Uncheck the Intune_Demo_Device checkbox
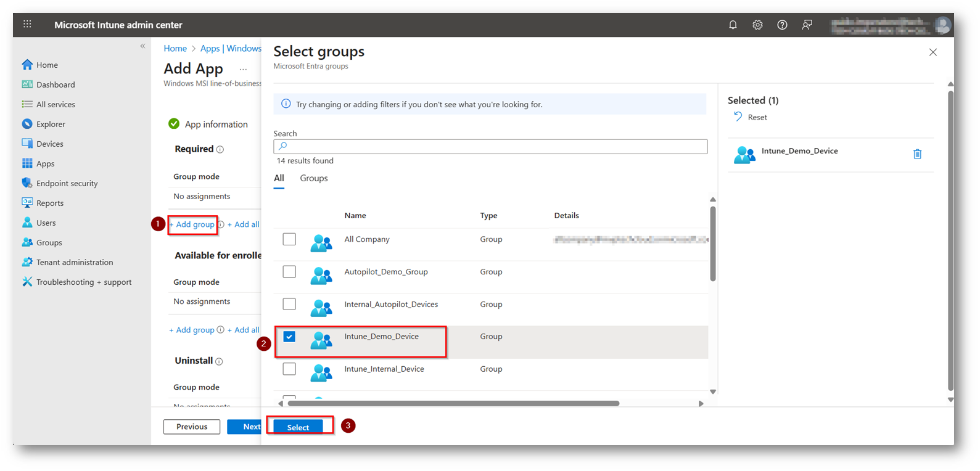The width and height of the screenshot is (980, 471). click(x=289, y=337)
